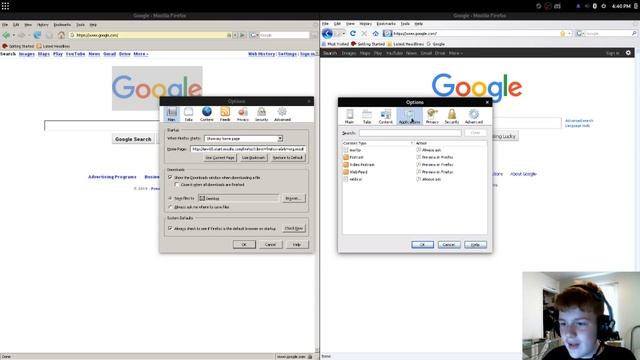Viewport: 640px width, 360px height.
Task: Click Use Bookmark button
Action: (x=253, y=158)
